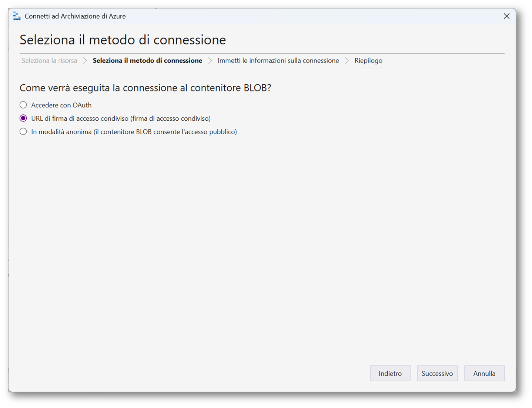Screen dimensions: 532x408
Task: Click the chevron before Riepilogo
Action: tap(347, 61)
